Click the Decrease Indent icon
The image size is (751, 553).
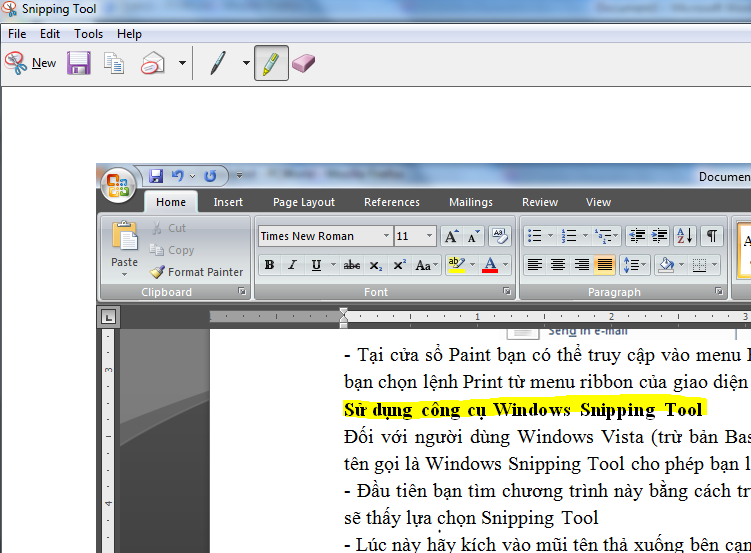coord(637,236)
